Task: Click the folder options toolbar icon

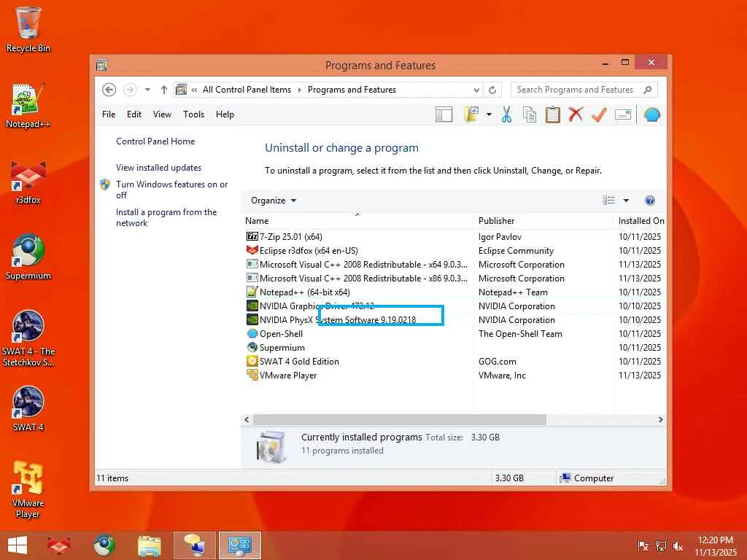Action: [472, 114]
